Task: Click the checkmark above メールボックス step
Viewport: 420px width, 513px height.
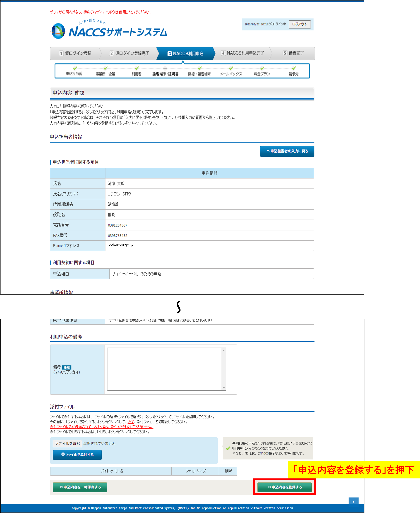Action: click(231, 68)
